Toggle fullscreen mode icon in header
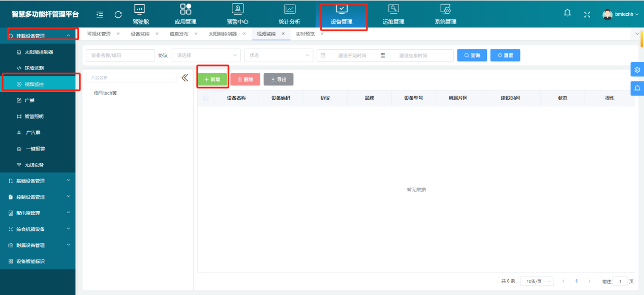Screen dimensions: 644x295 click(587, 14)
